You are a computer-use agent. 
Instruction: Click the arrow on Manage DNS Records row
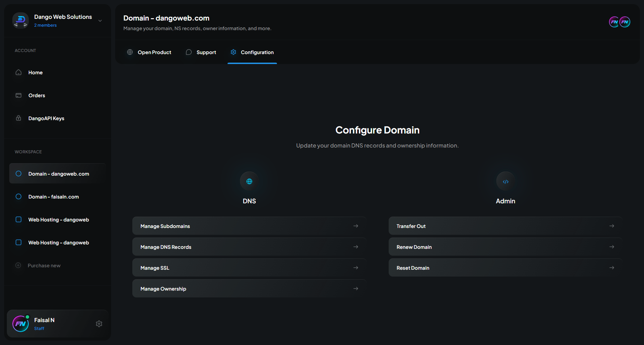click(x=356, y=247)
